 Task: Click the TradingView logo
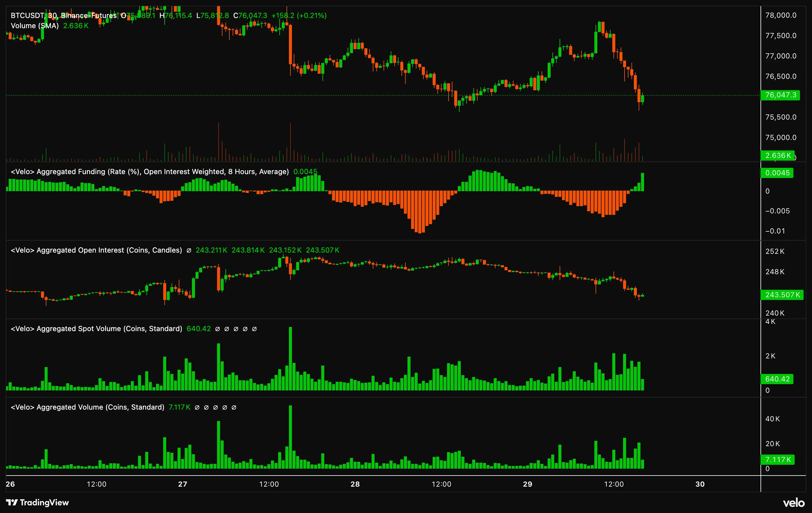point(37,503)
